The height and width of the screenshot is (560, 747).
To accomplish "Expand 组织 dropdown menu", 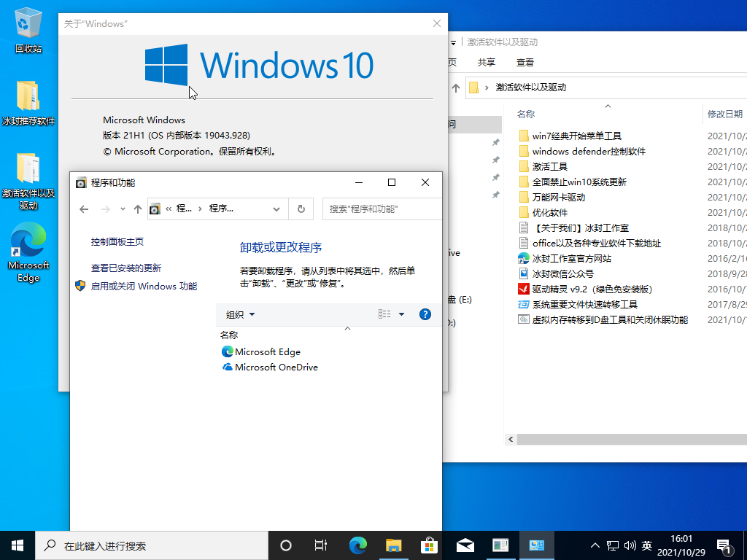I will [x=241, y=314].
